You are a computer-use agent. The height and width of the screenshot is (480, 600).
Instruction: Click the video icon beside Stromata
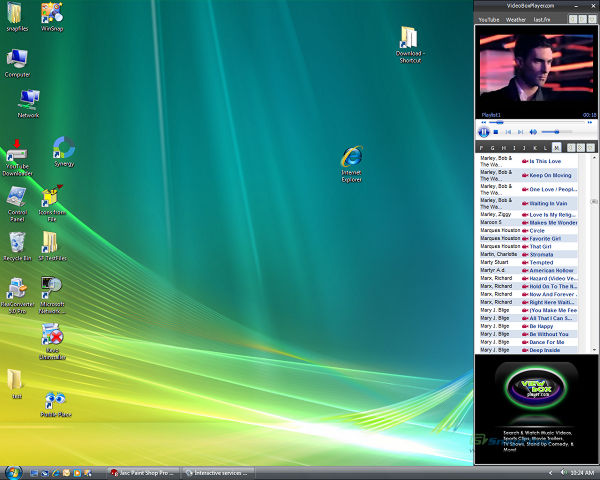point(525,255)
